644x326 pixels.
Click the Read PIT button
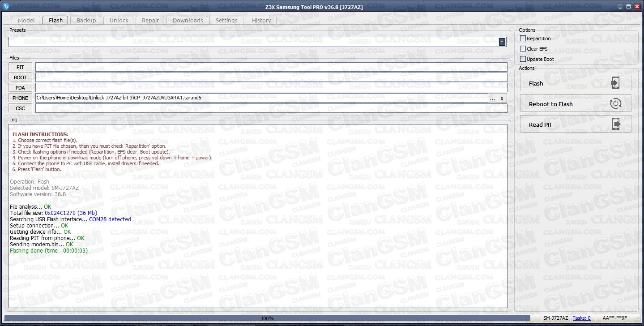576,124
